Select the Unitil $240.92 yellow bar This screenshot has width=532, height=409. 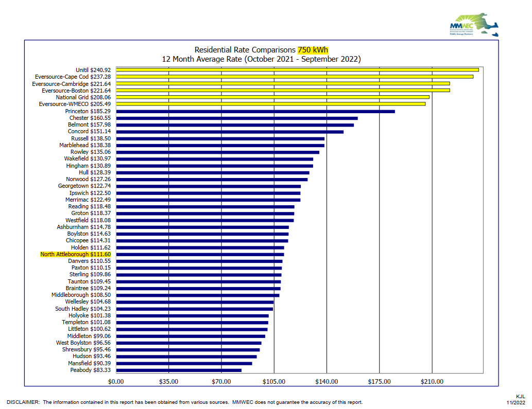(x=297, y=70)
